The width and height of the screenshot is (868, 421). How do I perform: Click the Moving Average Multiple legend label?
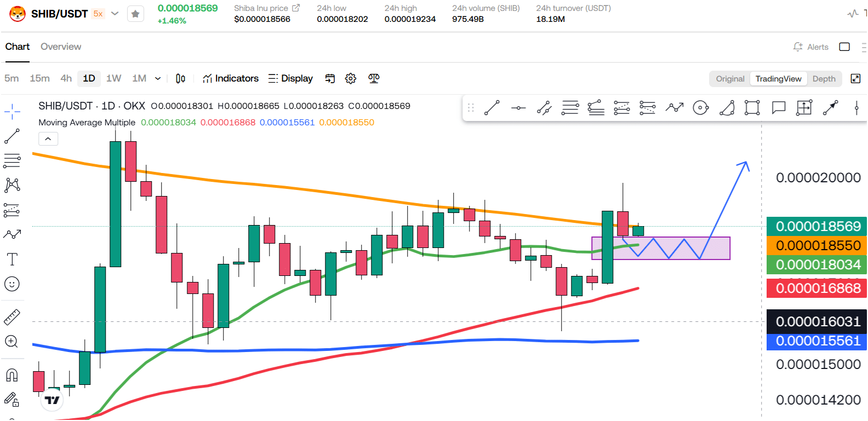coord(87,123)
